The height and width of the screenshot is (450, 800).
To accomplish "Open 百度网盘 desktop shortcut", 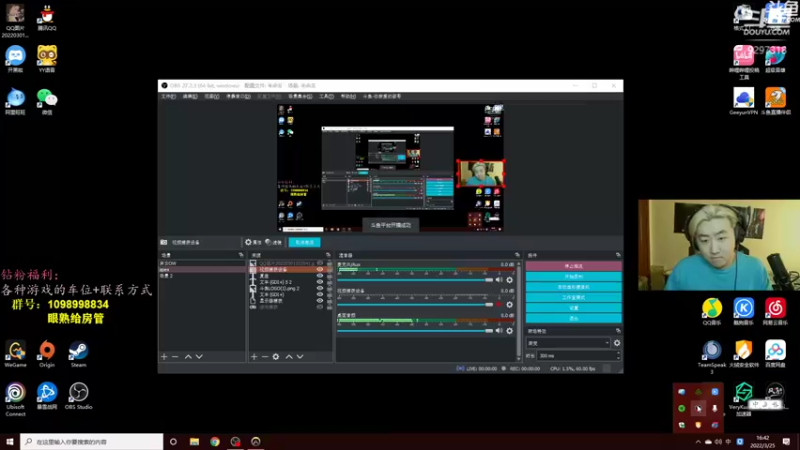I will 775,354.
